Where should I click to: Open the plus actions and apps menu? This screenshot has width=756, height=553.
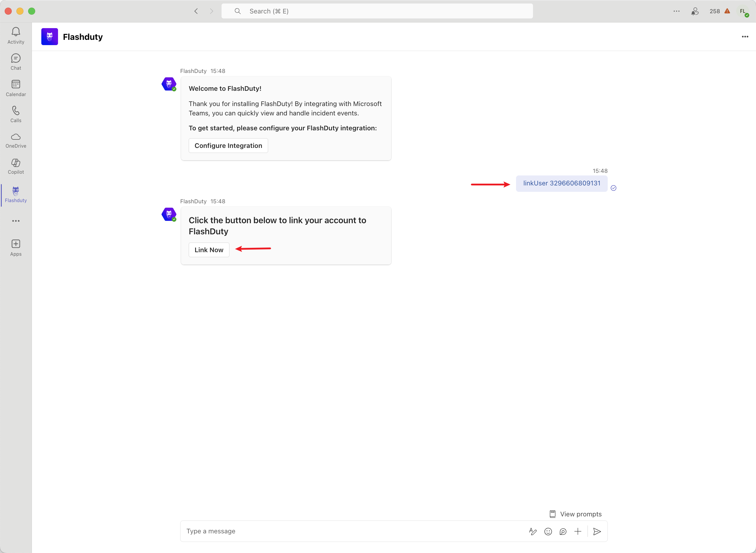point(578,531)
